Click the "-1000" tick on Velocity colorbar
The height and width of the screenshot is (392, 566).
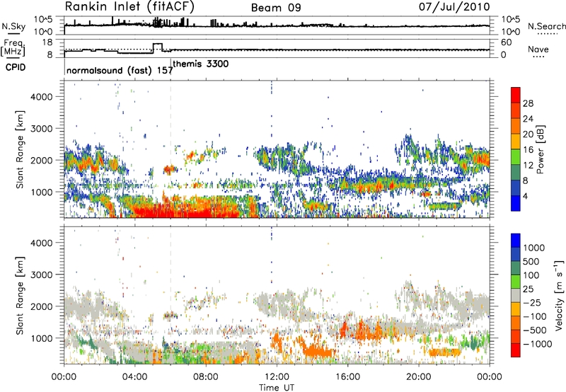click(x=538, y=344)
